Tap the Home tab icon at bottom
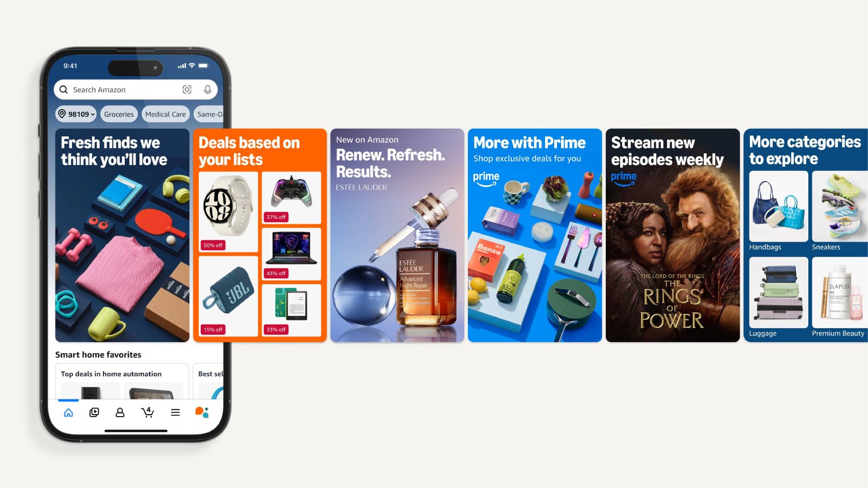868x488 pixels. (67, 412)
